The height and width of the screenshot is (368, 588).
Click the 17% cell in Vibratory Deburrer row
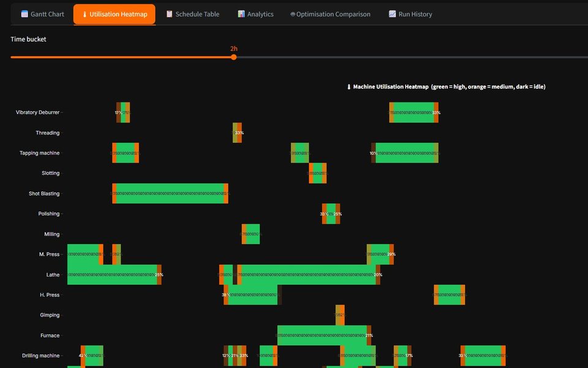tap(118, 112)
